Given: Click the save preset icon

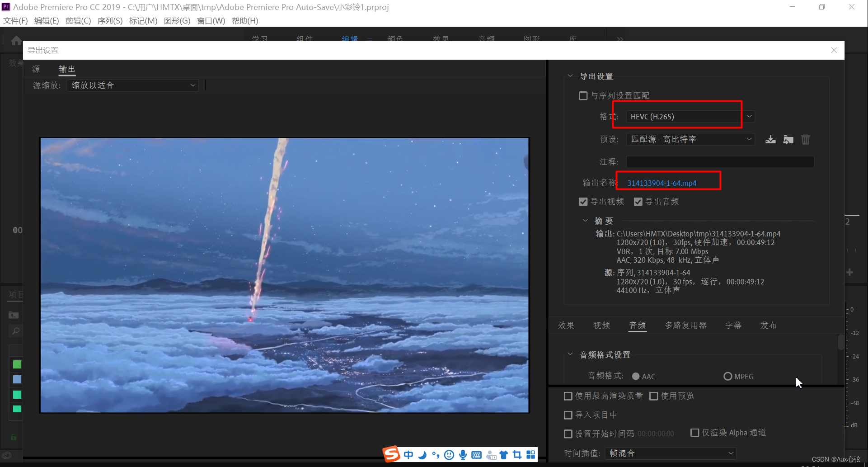Looking at the screenshot, I should click(770, 139).
